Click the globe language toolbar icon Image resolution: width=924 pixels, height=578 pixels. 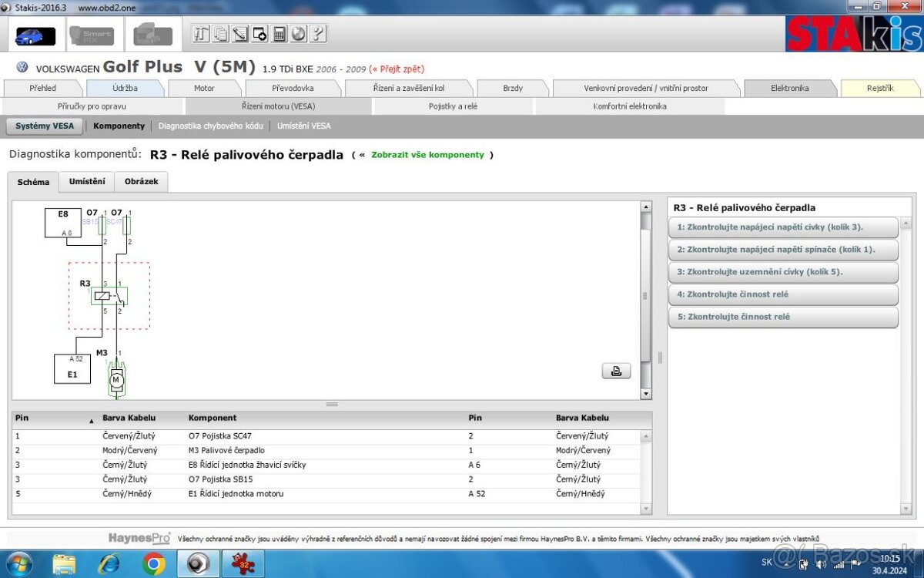[x=298, y=34]
